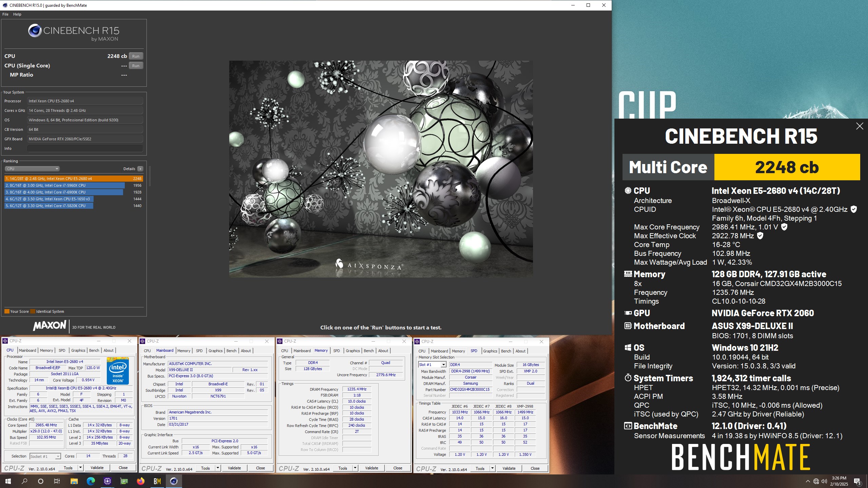Viewport: 868px width, 488px height.
Task: Open File Explorer from taskbar
Action: [x=74, y=481]
